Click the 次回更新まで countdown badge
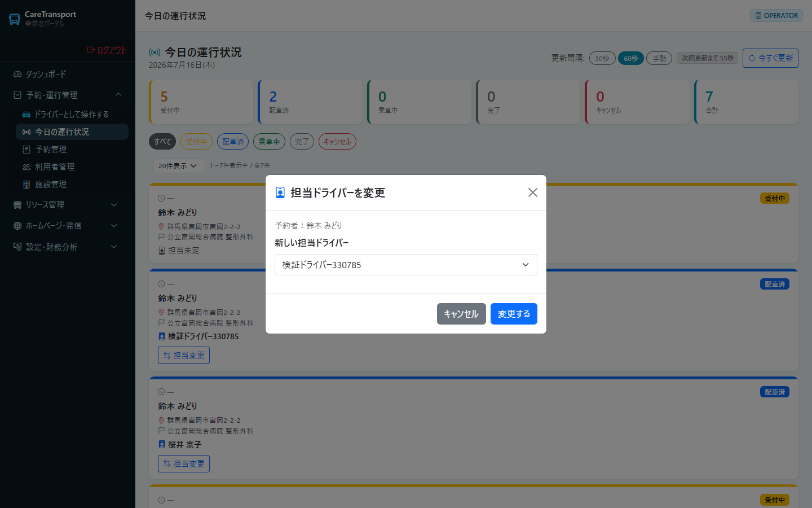 click(708, 58)
